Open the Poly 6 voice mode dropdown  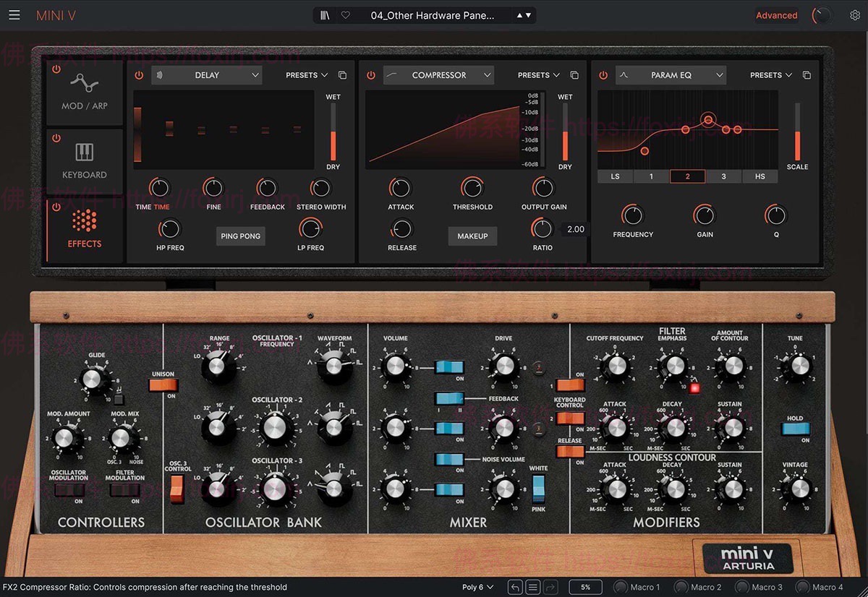(479, 586)
